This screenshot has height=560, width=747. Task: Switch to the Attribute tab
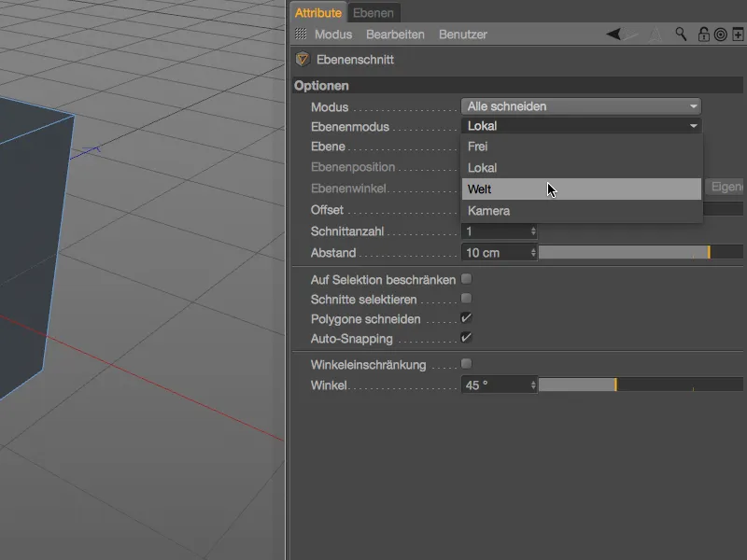(317, 13)
